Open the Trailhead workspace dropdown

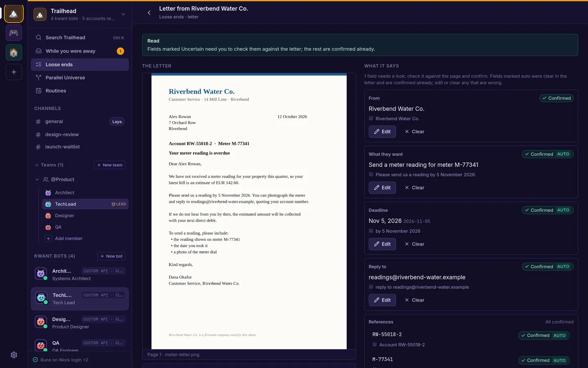123,14
